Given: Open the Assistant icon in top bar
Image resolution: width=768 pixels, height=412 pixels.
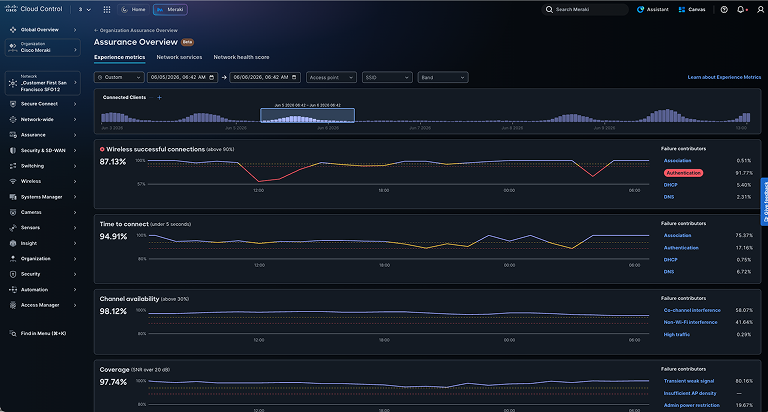Looking at the screenshot, I should click(x=640, y=9).
